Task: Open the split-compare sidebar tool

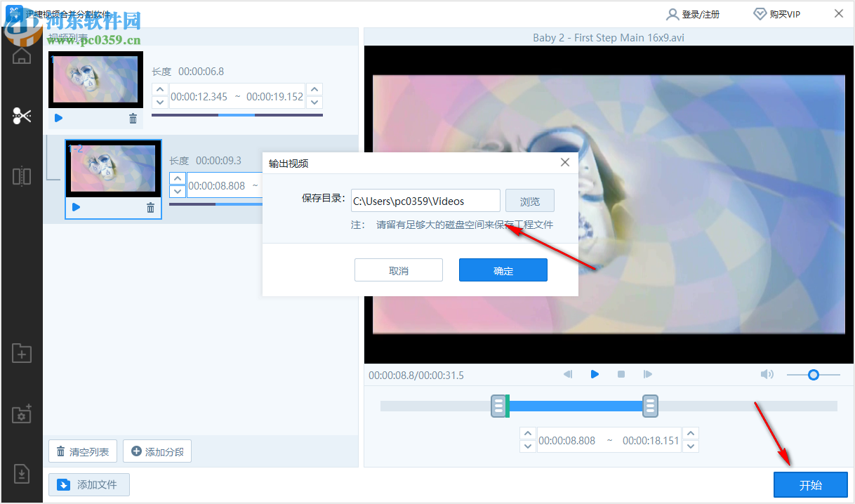Action: (22, 175)
